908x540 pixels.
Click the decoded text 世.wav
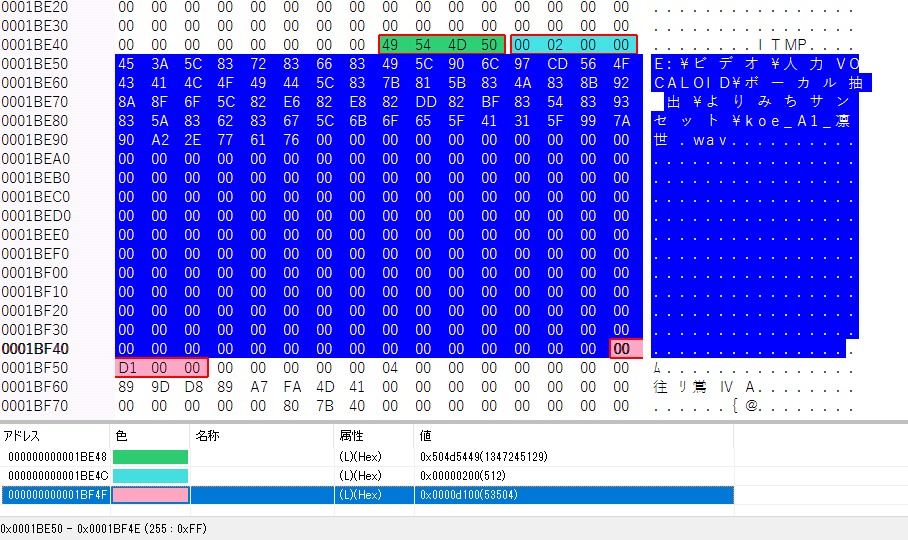pos(691,140)
